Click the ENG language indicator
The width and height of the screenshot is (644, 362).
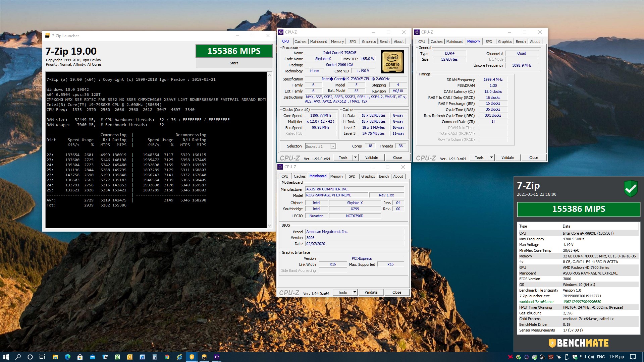click(x=601, y=357)
